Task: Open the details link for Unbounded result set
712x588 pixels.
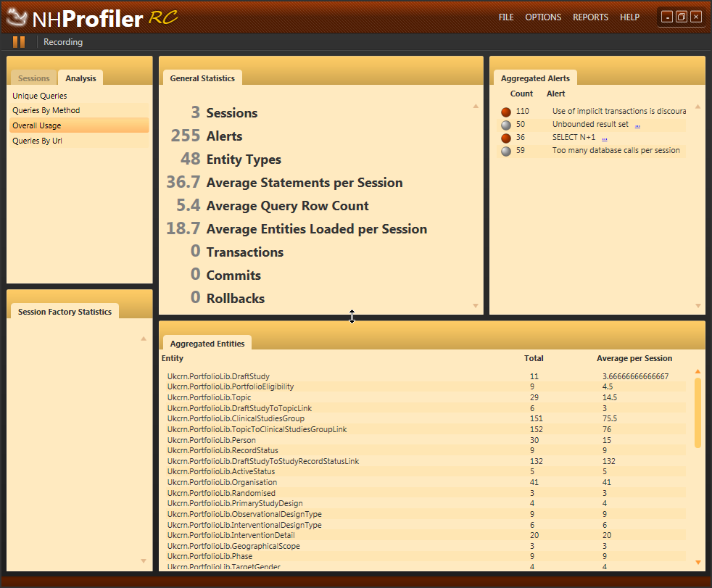Action: pyautogui.click(x=637, y=125)
